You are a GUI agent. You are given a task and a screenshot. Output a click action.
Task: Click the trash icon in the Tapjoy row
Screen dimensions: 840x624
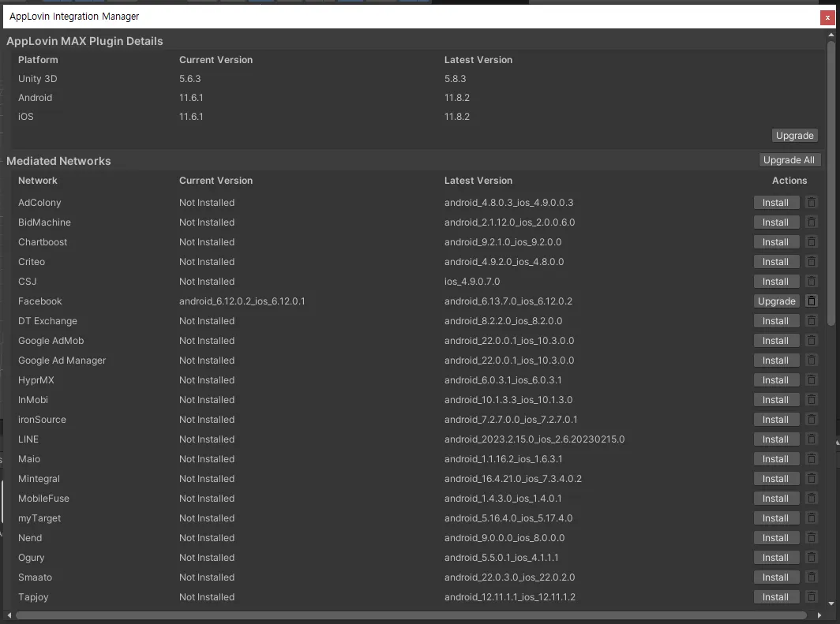811,596
